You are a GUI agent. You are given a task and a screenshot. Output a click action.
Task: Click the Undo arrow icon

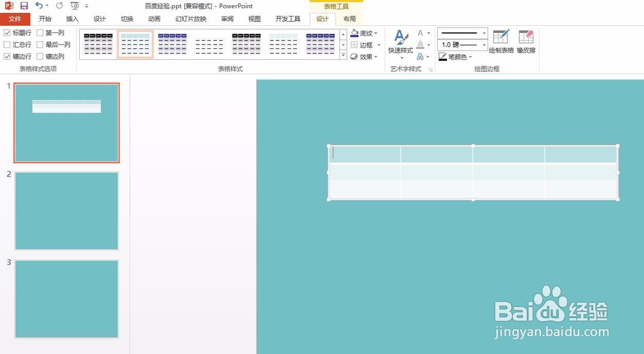click(x=39, y=5)
